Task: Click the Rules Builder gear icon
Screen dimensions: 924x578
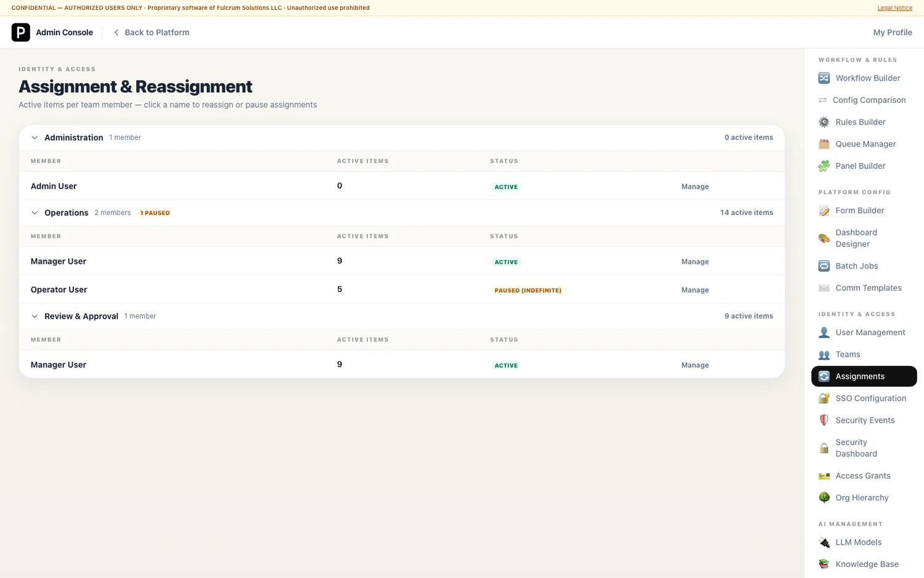Action: click(824, 122)
